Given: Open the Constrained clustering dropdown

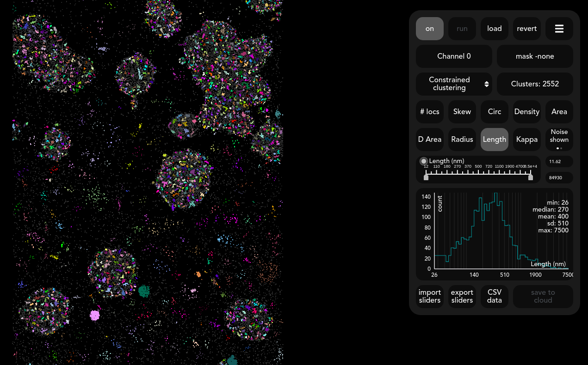Looking at the screenshot, I should click(454, 84).
